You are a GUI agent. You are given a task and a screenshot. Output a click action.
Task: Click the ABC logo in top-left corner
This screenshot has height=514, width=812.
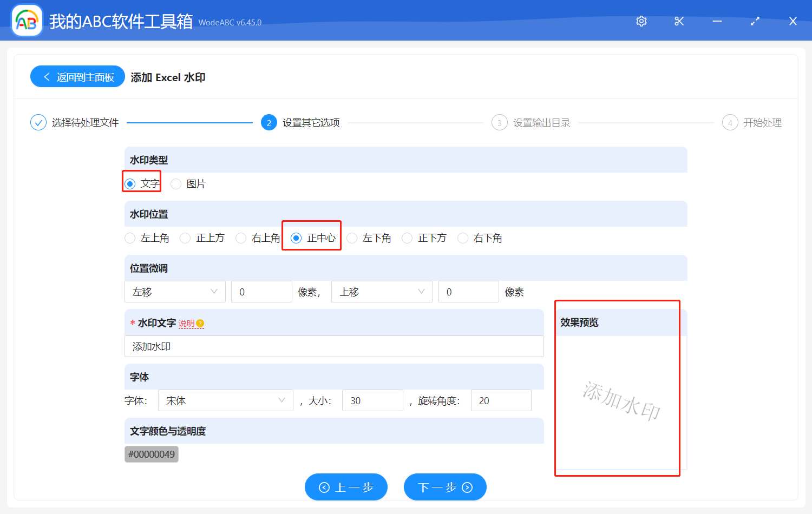[x=27, y=21]
